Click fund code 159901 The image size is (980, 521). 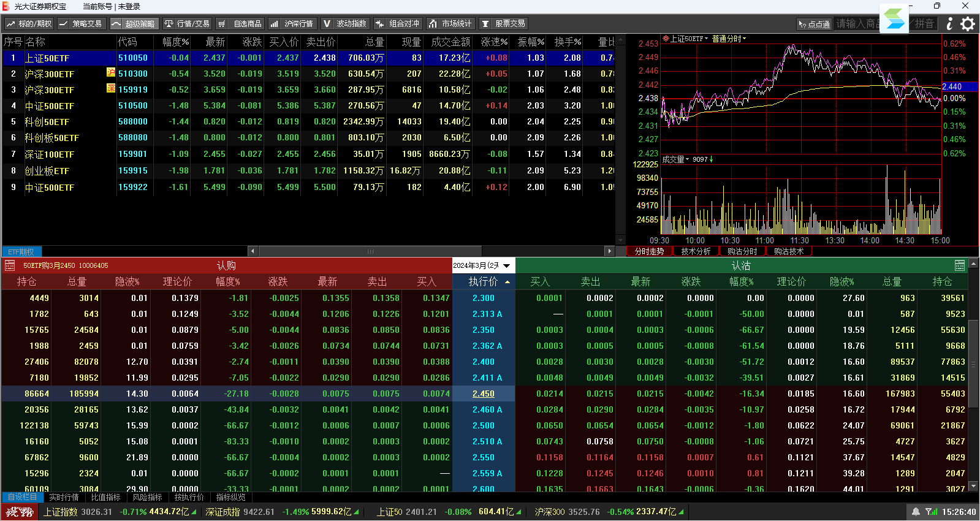point(133,154)
